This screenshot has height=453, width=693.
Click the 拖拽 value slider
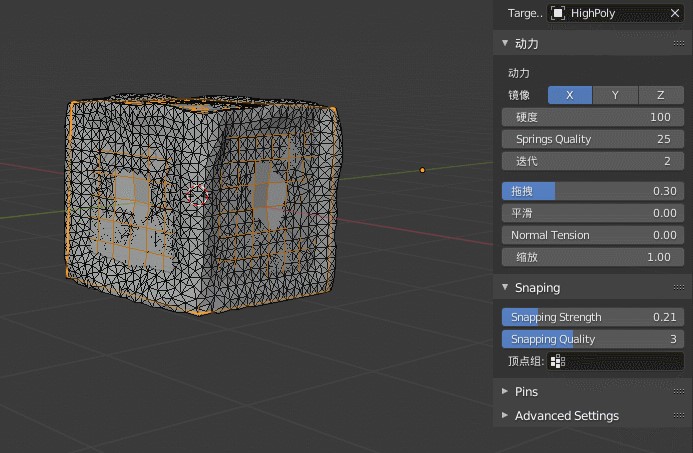click(x=593, y=191)
